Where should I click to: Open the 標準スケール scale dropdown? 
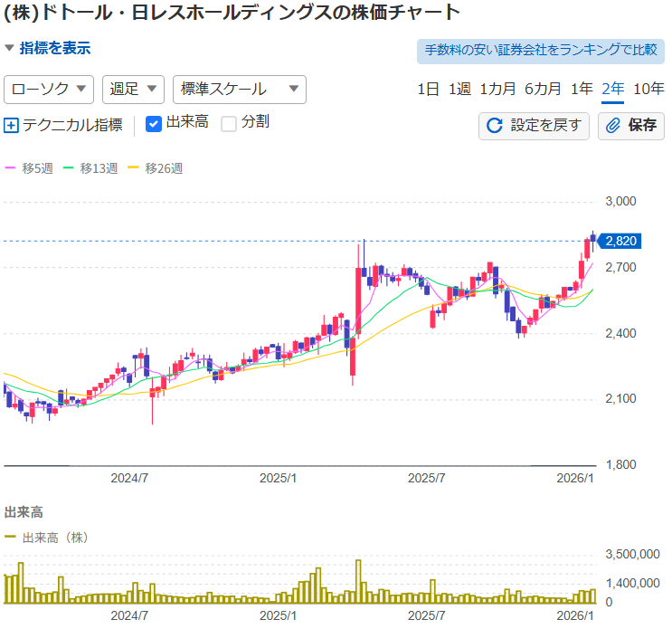pos(239,89)
